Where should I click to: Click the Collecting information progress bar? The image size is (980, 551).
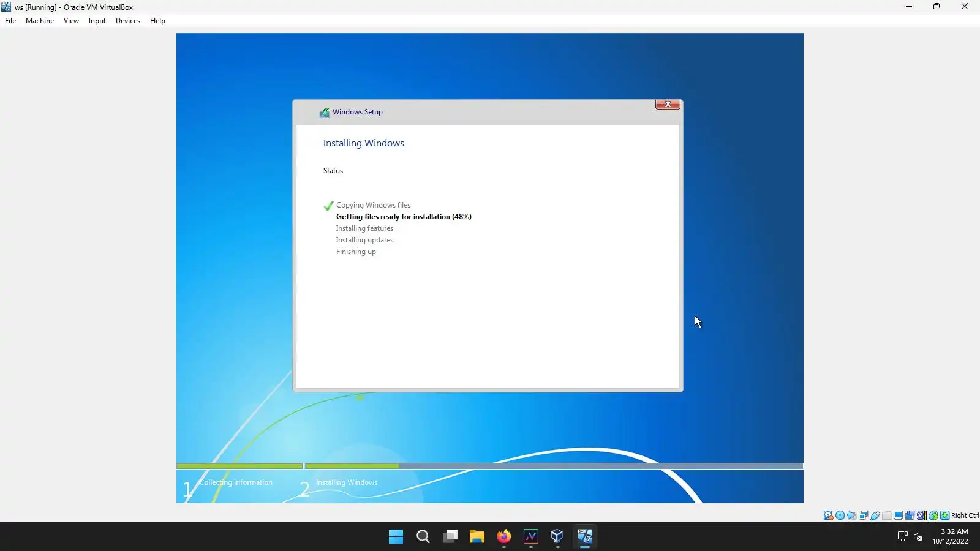pos(239,466)
